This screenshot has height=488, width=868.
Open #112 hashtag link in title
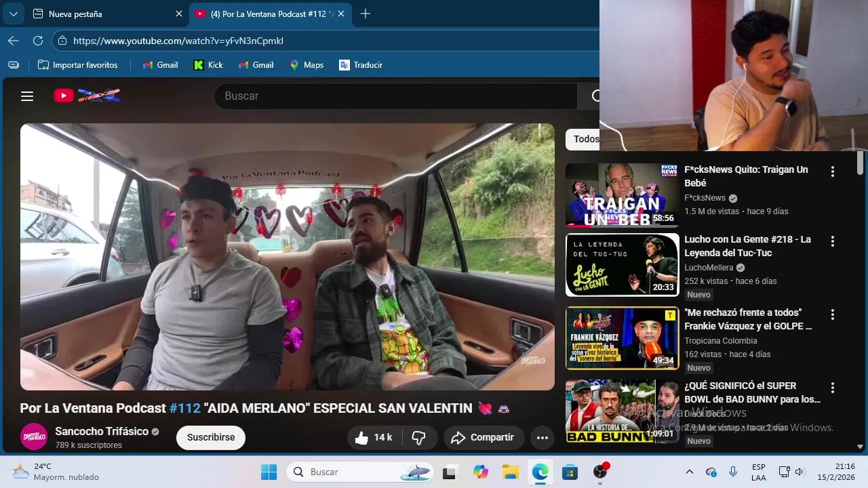point(184,408)
